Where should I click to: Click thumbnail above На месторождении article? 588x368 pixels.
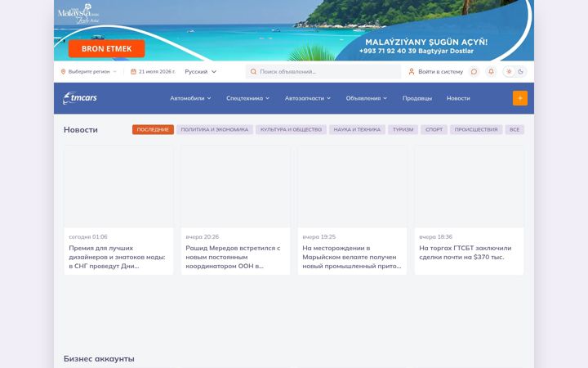tap(352, 186)
